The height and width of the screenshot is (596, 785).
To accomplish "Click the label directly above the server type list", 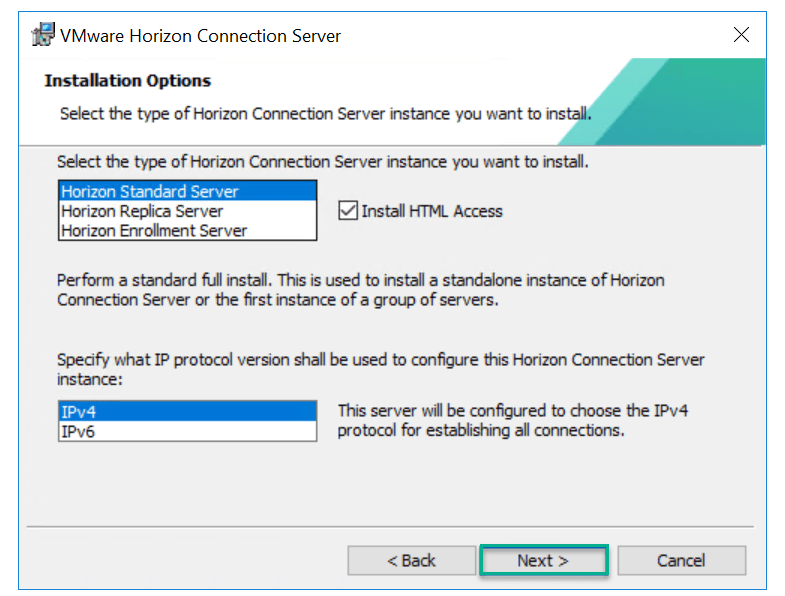I will click(x=322, y=161).
